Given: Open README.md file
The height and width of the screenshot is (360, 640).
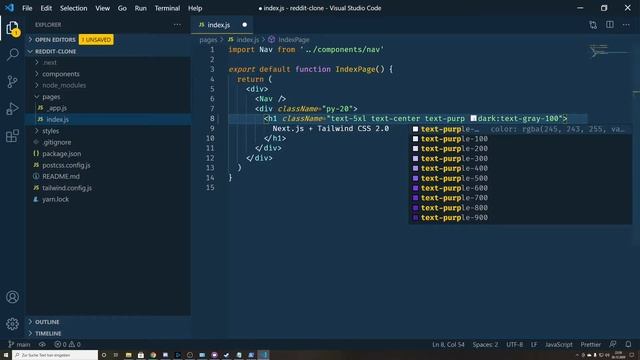Looking at the screenshot, I should (x=108, y=176).
